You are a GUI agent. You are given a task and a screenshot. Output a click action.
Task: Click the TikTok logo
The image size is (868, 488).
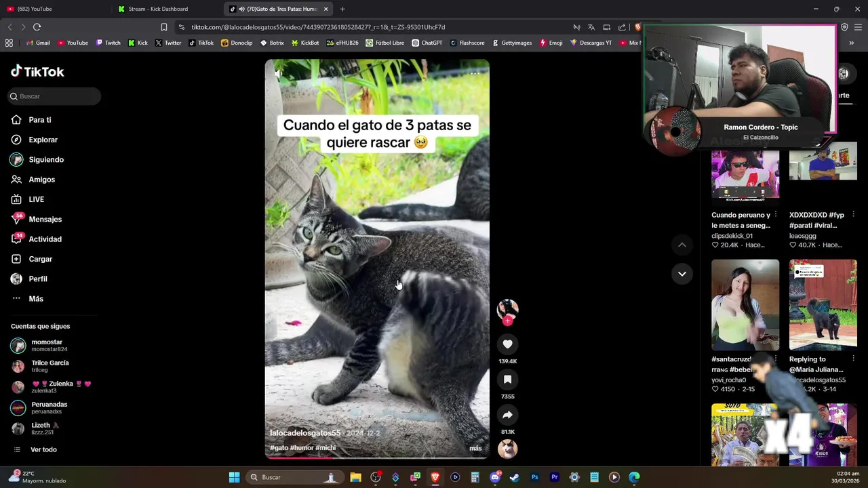37,71
